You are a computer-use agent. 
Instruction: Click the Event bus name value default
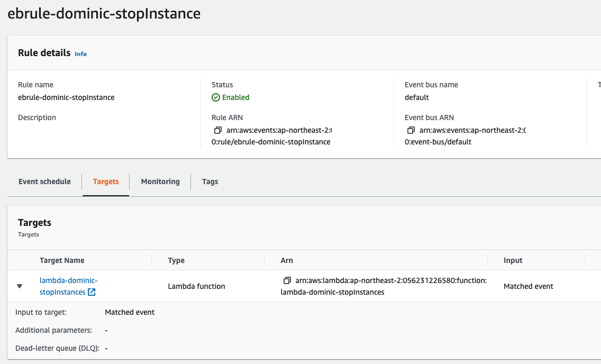[x=417, y=97]
